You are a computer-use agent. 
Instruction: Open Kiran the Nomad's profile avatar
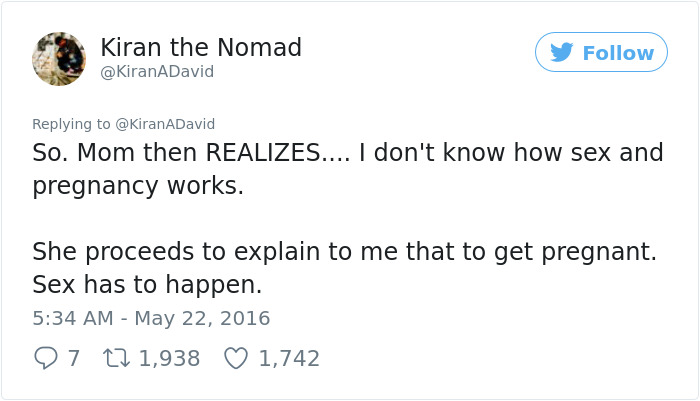click(x=59, y=57)
